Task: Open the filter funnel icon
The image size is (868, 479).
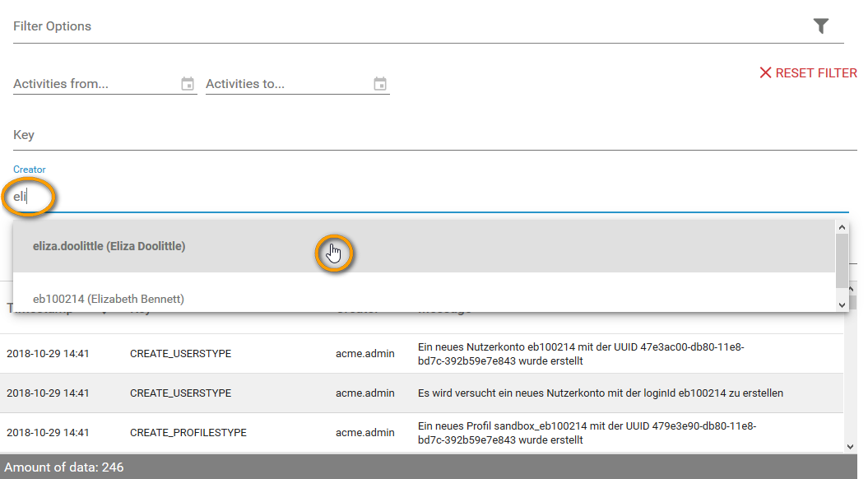Action: click(x=821, y=26)
